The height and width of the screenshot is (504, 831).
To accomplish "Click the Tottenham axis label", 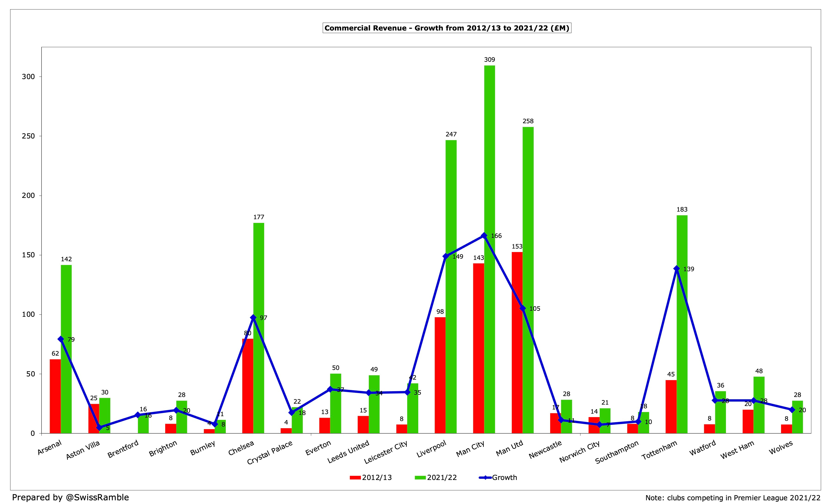I will click(659, 450).
